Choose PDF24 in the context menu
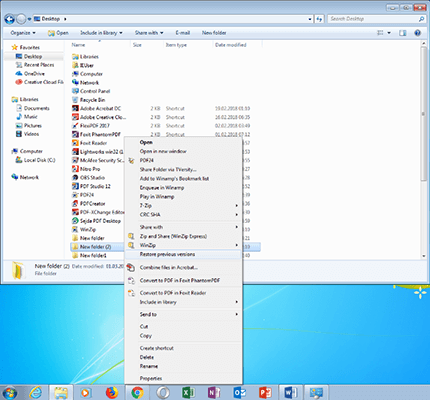Viewport: 430px width, 400px height. tap(183, 160)
